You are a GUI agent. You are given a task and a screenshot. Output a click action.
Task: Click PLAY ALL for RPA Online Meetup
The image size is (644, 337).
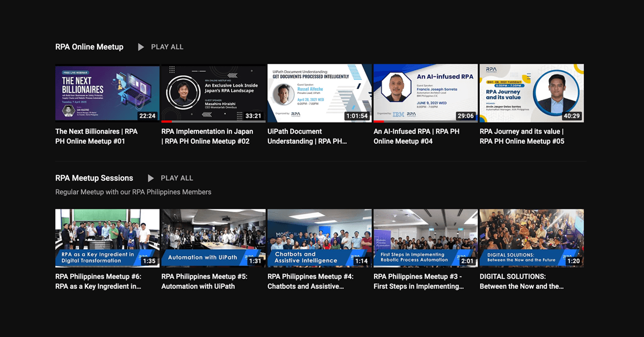click(167, 47)
